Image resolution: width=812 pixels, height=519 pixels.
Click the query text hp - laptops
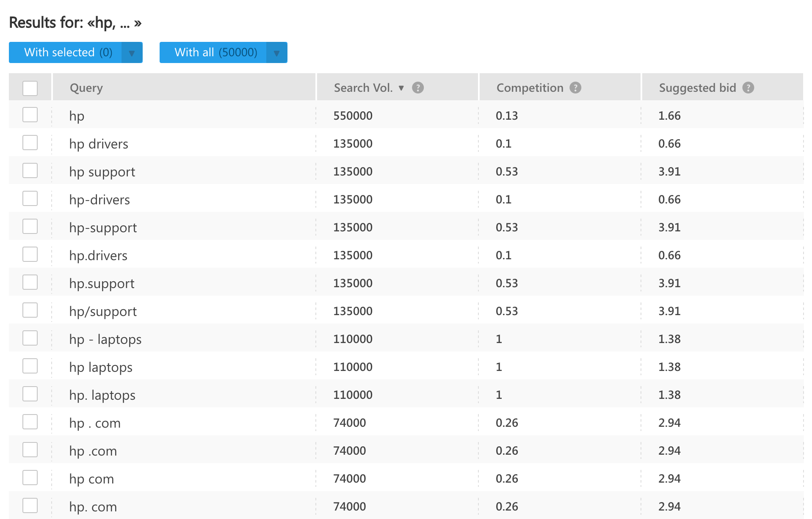tap(105, 339)
